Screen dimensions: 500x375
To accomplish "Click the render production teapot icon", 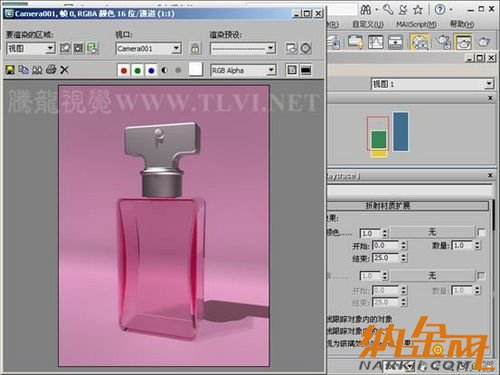I will pyautogui.click(x=484, y=42).
